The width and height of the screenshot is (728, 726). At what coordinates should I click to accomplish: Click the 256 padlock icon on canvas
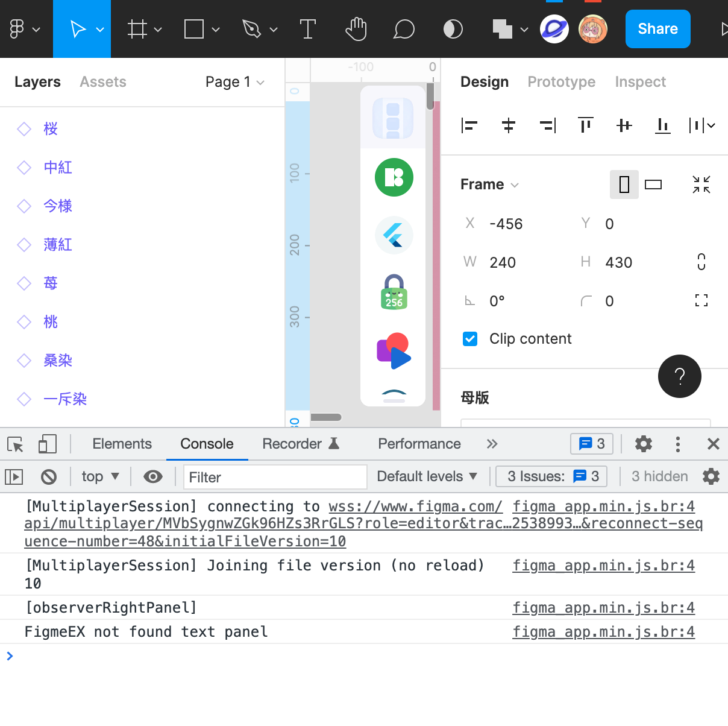pyautogui.click(x=394, y=292)
